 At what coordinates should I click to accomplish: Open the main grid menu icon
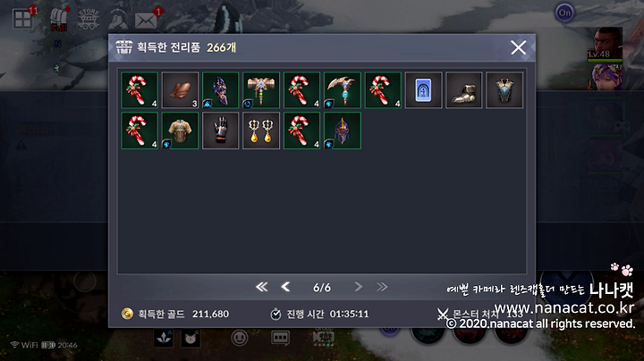(x=22, y=20)
